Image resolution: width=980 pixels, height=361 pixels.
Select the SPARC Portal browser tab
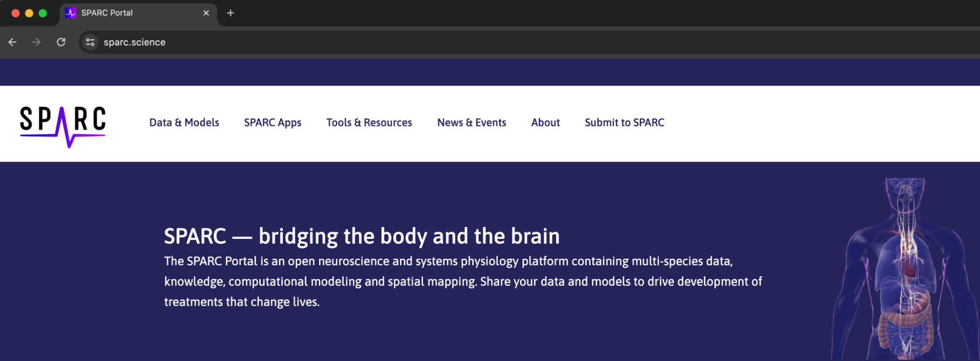tap(138, 13)
